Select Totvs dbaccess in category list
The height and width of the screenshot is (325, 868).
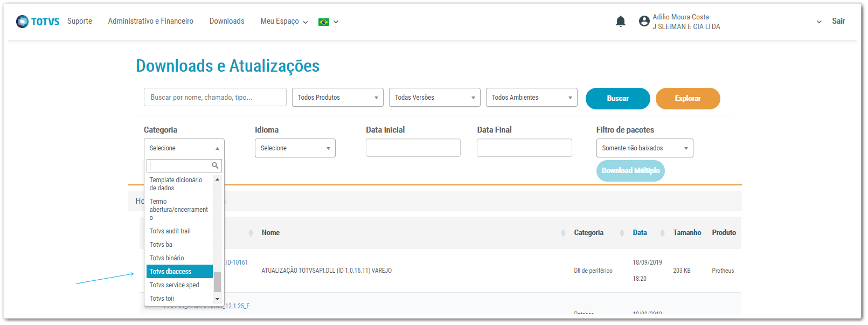(180, 272)
